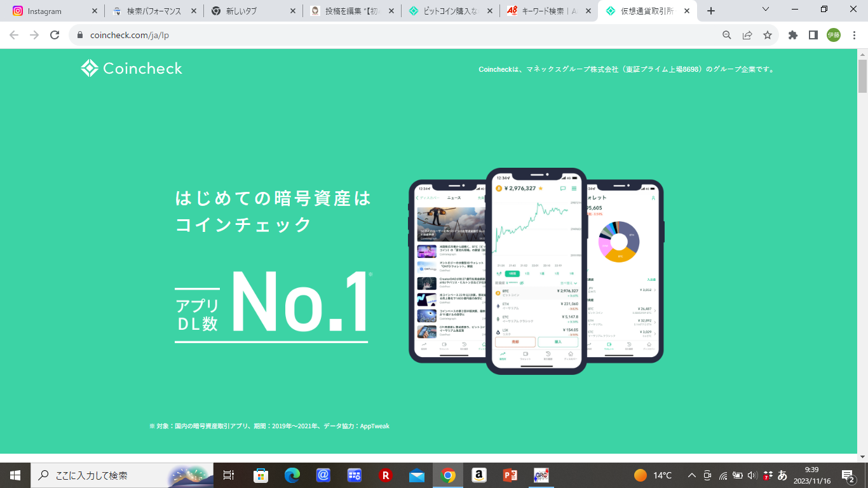Switch to the 検索パフォーマンス tab
This screenshot has height=488, width=868.
[x=154, y=11]
